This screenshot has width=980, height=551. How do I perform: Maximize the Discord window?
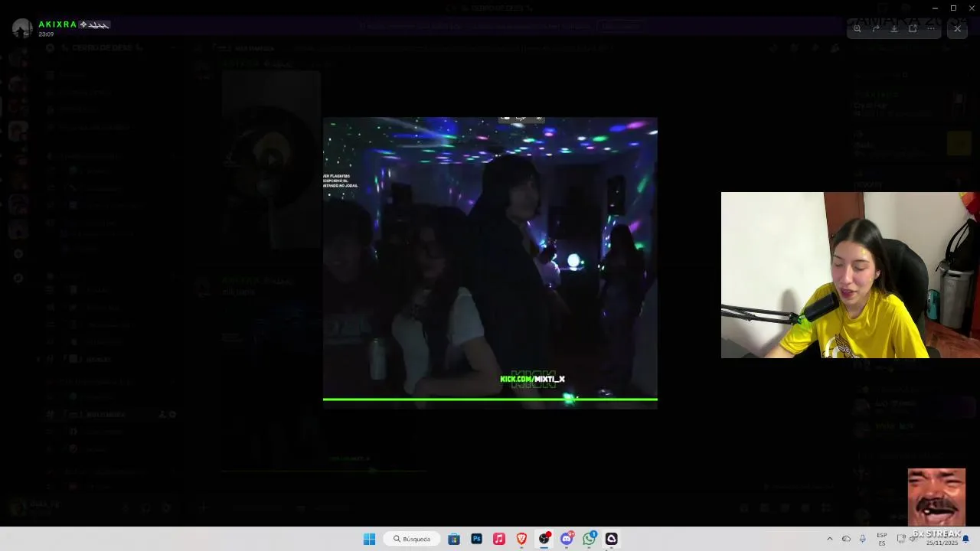pos(953,8)
